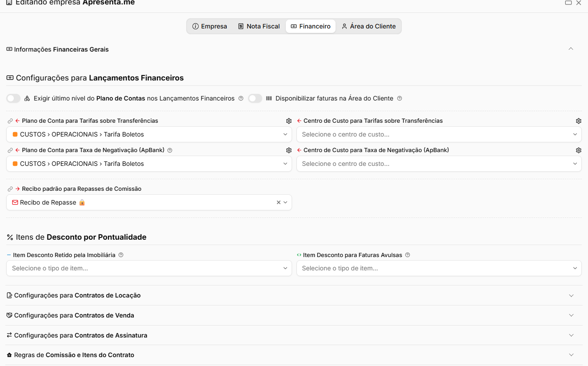Image resolution: width=588 pixels, height=366 pixels.
Task: Show help for Exigir último nível do Plano de Contas
Action: [241, 98]
